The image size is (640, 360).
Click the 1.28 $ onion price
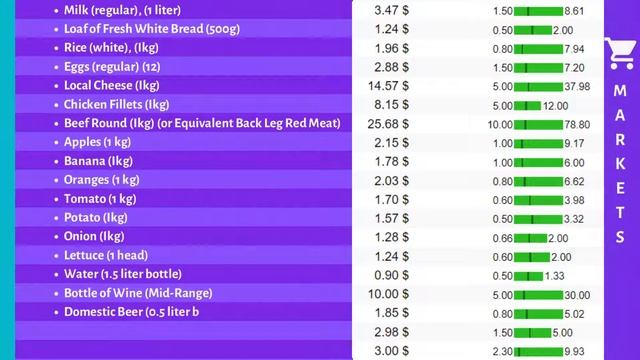pos(391,237)
